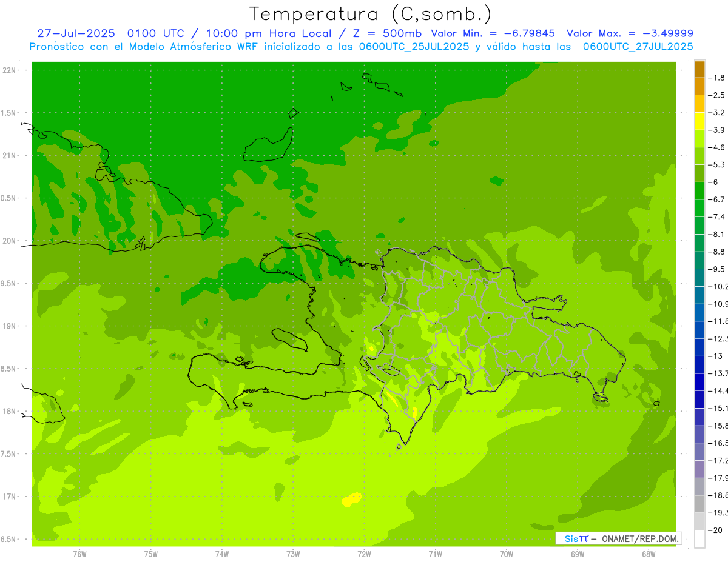Screen dimensions: 728x562
Task: Click the yellow temperature spot near 17N 72W
Action: [x=352, y=500]
